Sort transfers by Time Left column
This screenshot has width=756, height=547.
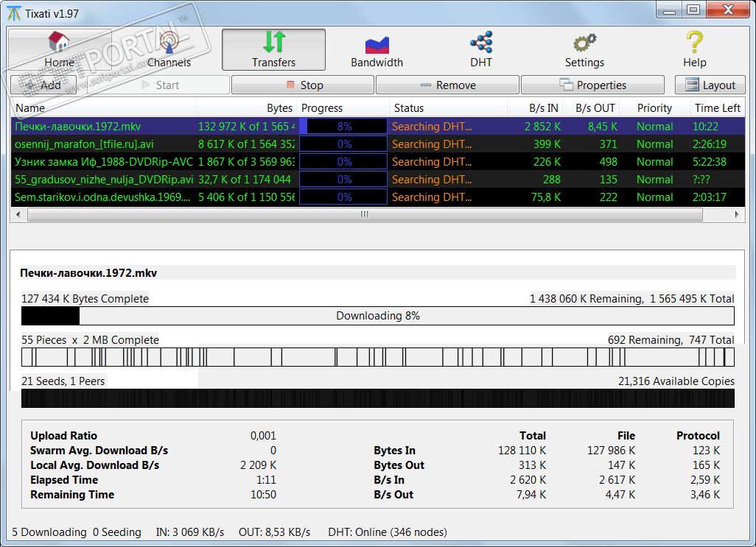click(717, 108)
